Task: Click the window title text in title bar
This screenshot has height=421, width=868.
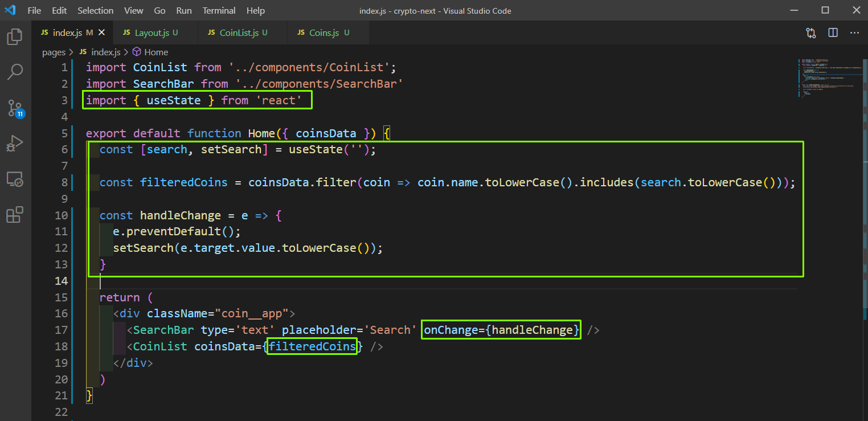Action: pos(435,11)
